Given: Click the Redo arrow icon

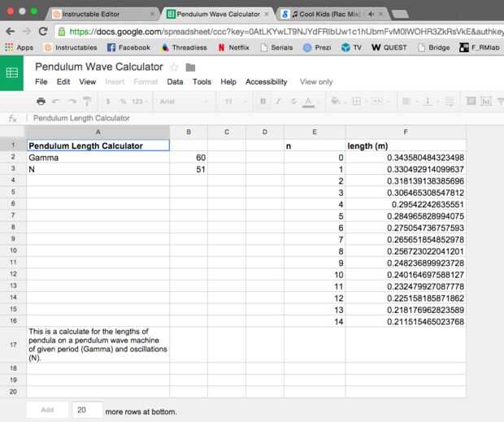Looking at the screenshot, I should [72, 102].
